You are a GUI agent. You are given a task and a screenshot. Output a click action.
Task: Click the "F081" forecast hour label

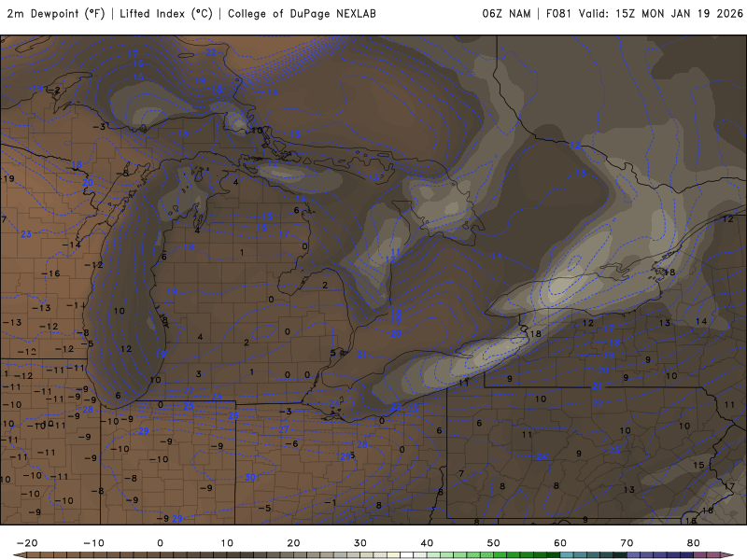[x=558, y=14]
